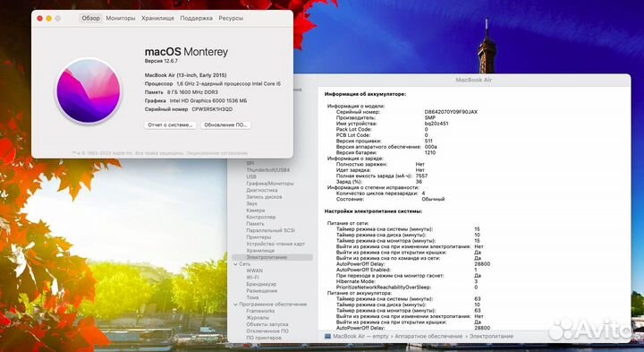This screenshot has height=352, width=644.
Task: Select Запись дисков in the sidebar
Action: 264,197
